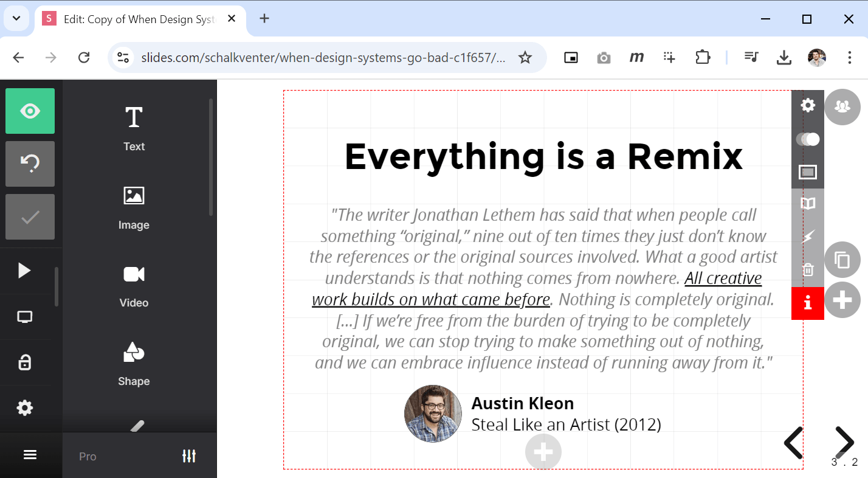
Task: Toggle the slide visibility switch icon
Action: tap(808, 139)
